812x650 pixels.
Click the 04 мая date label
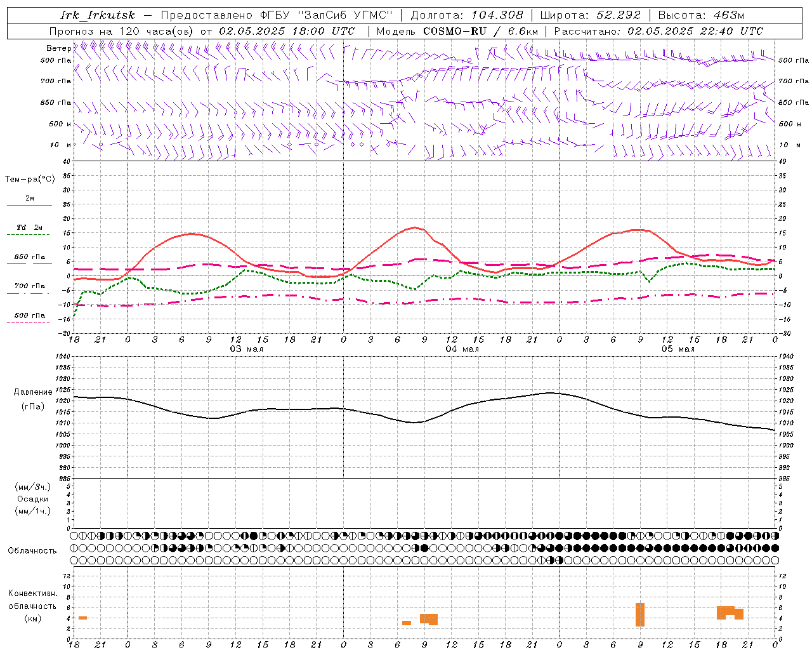click(x=462, y=349)
